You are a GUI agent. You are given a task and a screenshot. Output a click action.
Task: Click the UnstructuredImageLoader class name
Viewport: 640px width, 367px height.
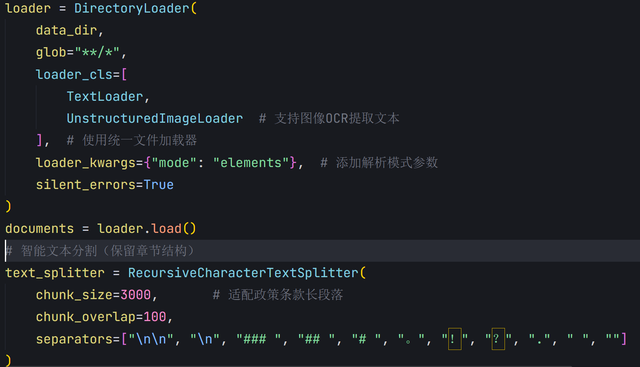click(x=155, y=119)
